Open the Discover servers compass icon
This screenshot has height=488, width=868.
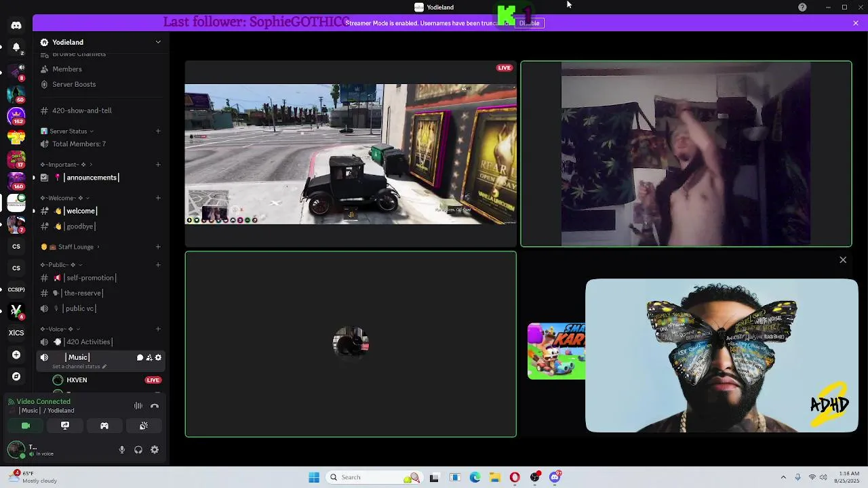point(16,376)
